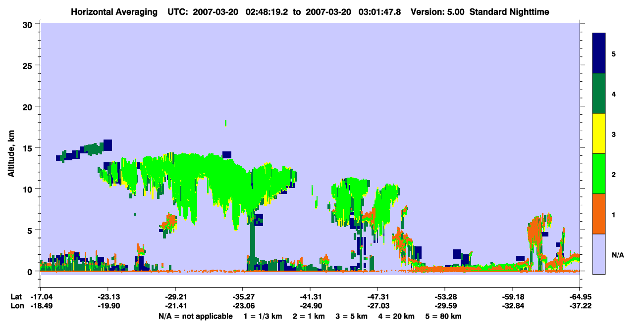Click longitude value -32.84
The image size is (644, 330).
(512, 306)
